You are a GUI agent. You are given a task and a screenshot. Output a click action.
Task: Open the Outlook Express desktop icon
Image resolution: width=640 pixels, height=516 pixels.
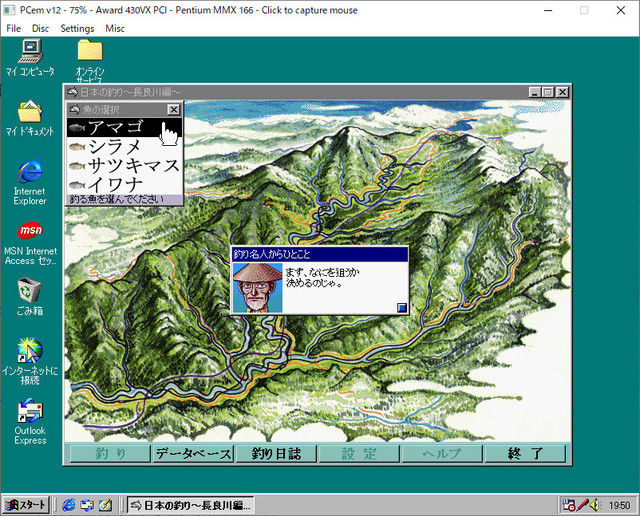(x=30, y=422)
